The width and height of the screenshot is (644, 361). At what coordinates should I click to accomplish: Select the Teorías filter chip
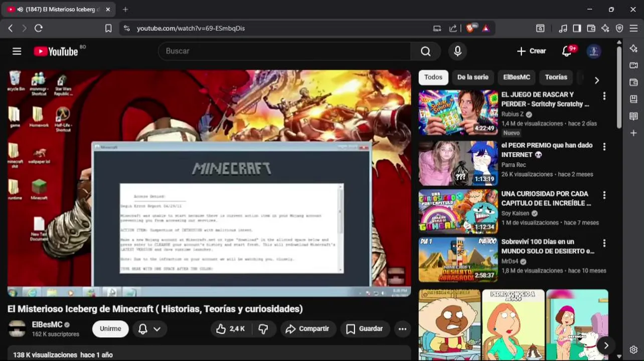556,77
